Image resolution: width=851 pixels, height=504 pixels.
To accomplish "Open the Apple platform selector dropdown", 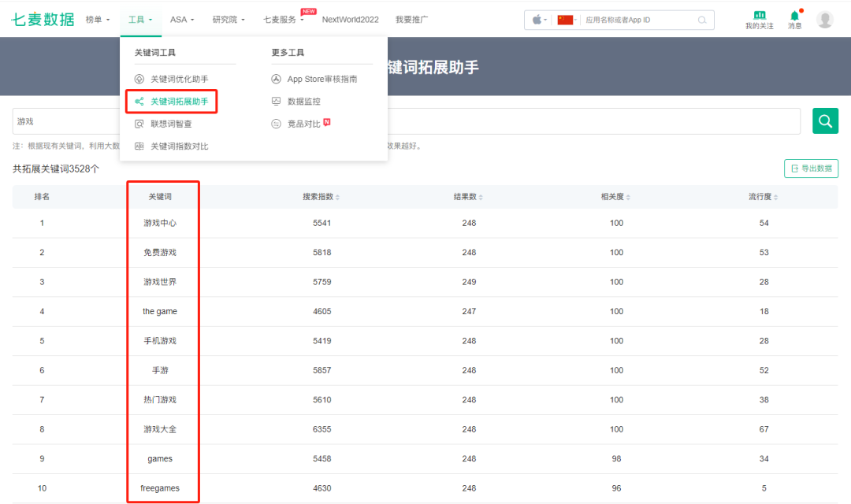I will pyautogui.click(x=540, y=20).
